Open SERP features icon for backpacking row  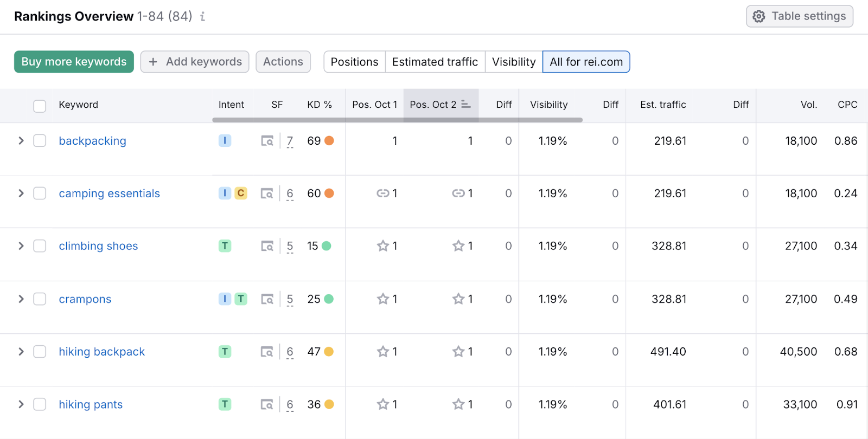[267, 141]
